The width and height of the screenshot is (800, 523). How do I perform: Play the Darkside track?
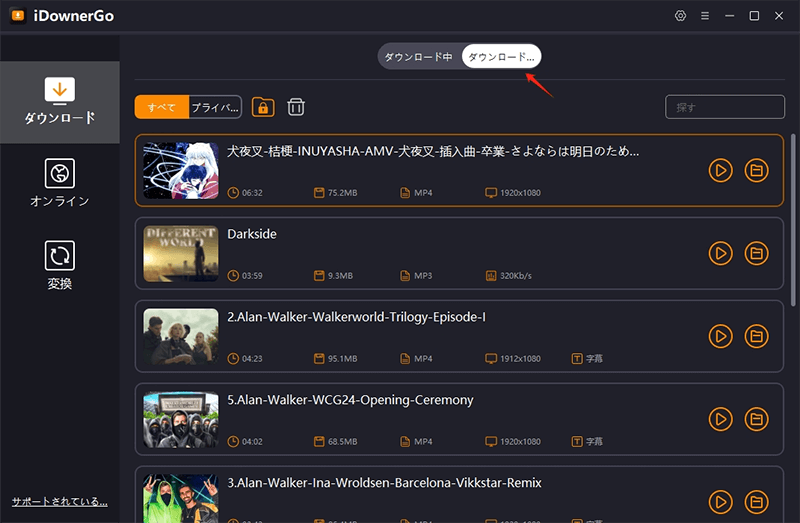(720, 253)
